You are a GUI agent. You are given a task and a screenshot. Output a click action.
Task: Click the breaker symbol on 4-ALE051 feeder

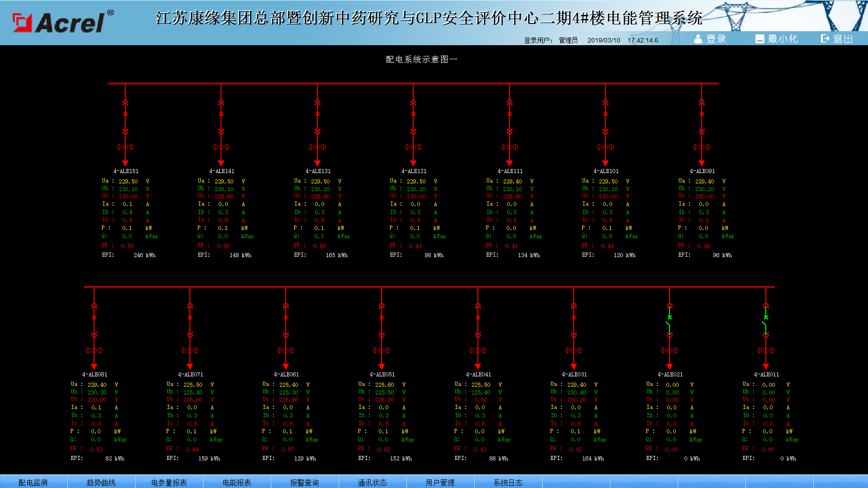(382, 318)
